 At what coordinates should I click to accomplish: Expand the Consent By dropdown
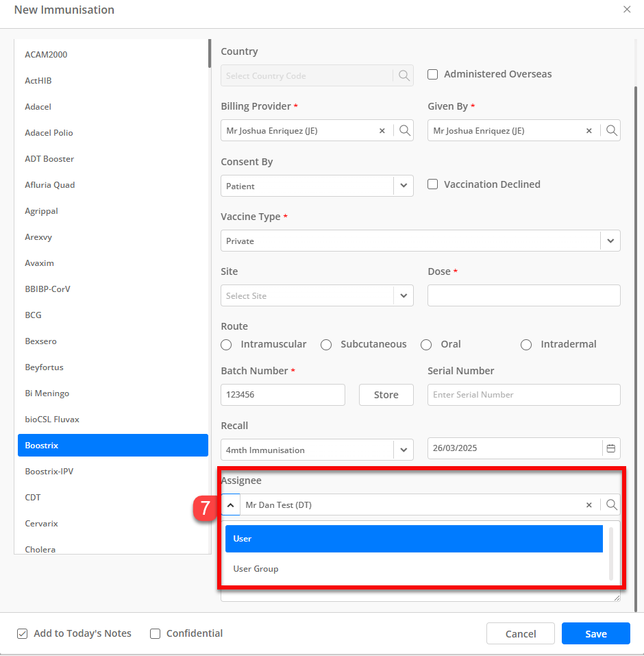[404, 185]
